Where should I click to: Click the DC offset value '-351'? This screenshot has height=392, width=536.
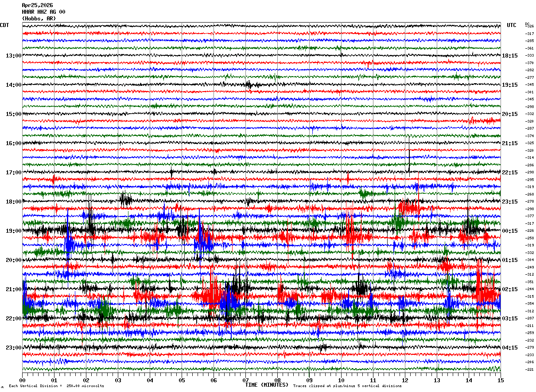pos(529,282)
